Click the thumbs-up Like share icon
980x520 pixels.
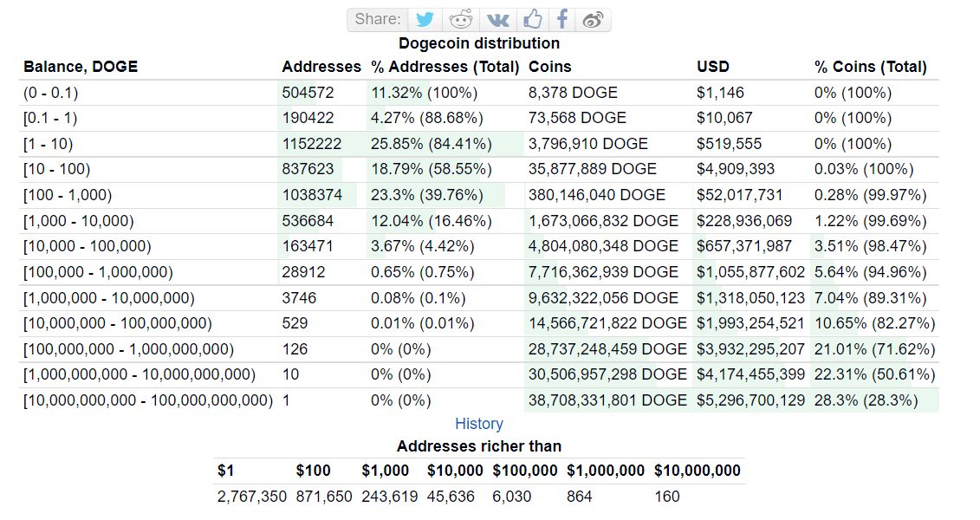(532, 19)
